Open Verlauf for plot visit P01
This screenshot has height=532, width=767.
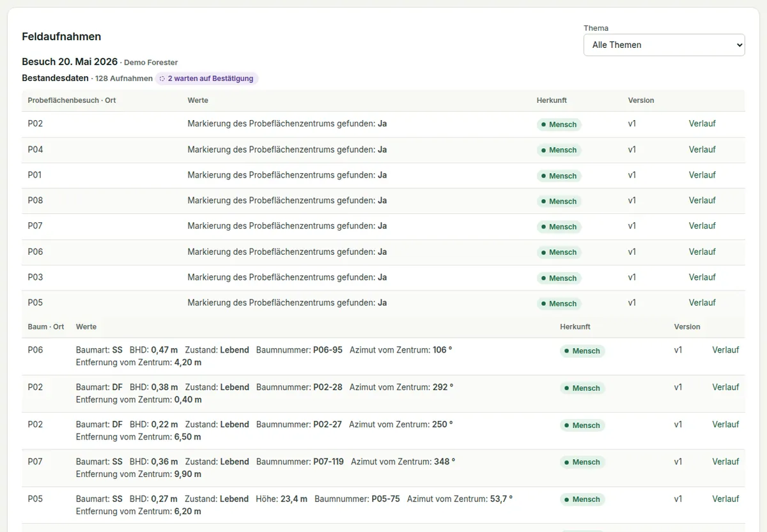(x=702, y=175)
